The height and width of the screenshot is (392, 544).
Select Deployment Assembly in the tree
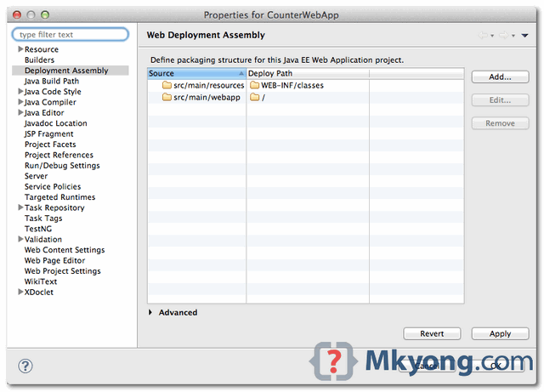pos(66,71)
